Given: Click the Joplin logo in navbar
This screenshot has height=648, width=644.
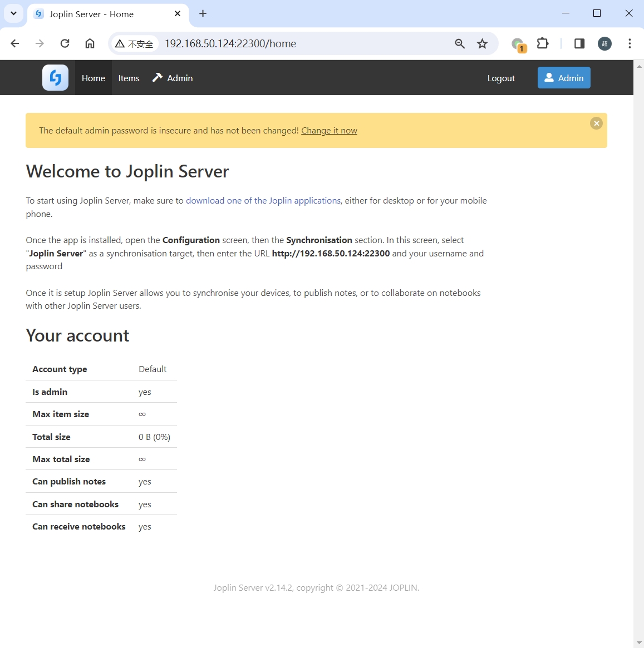Looking at the screenshot, I should (x=55, y=78).
